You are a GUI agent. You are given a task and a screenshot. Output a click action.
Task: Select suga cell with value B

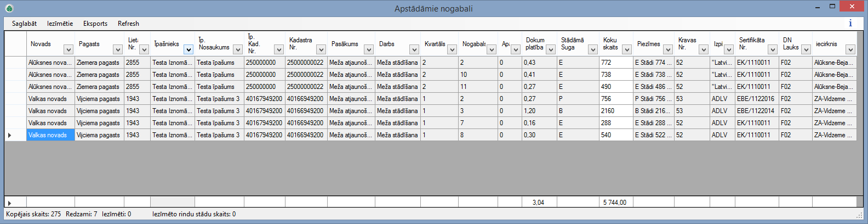coord(578,111)
